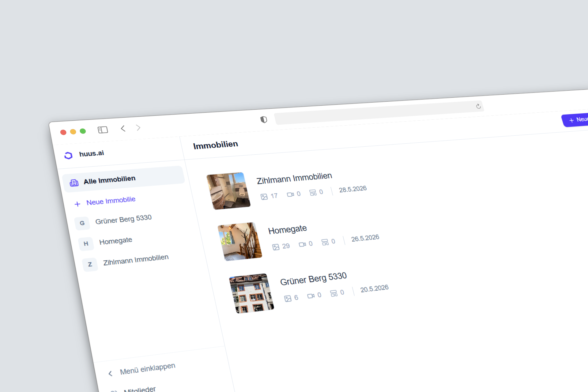Toggle the browser sidebar icon

[x=103, y=130]
